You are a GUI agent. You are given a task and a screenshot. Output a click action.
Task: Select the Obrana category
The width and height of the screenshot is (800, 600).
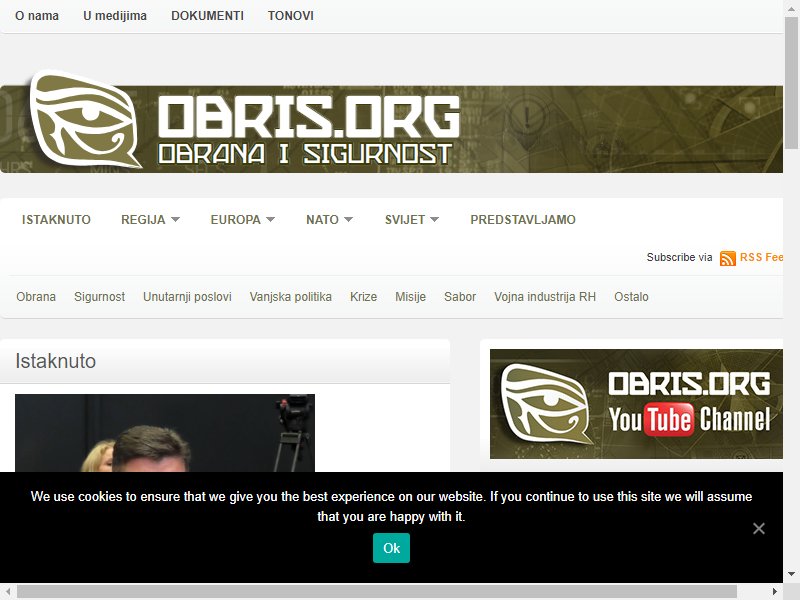click(36, 297)
